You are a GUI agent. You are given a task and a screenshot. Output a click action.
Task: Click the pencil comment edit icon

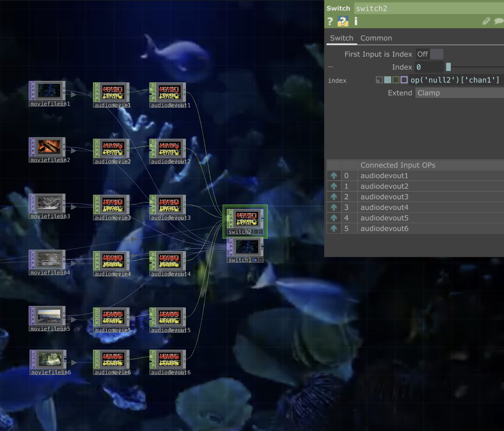click(x=487, y=21)
